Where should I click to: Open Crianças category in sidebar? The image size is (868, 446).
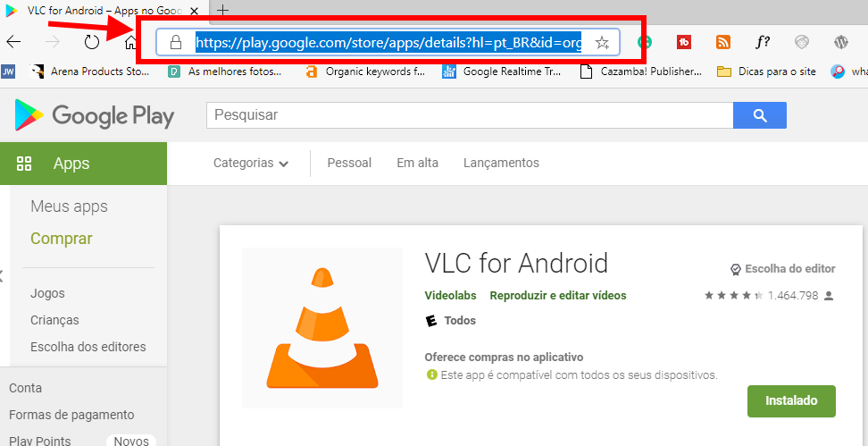(54, 320)
